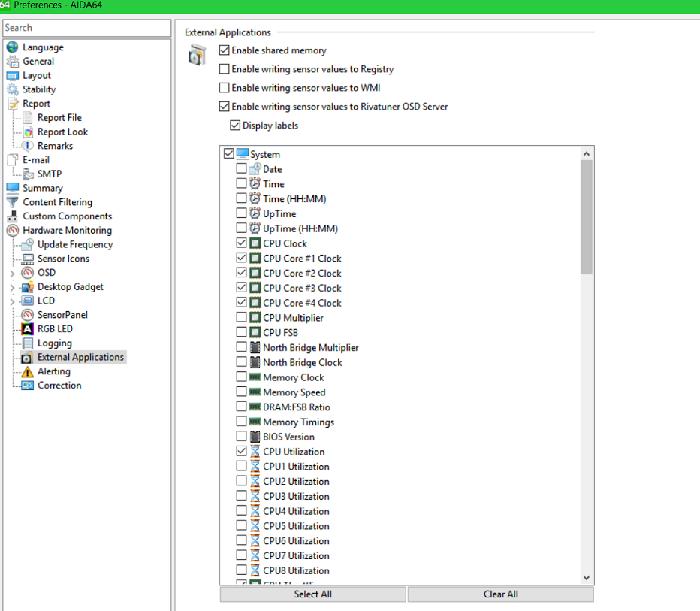
Task: Click the Logging notebook icon
Action: tap(28, 343)
